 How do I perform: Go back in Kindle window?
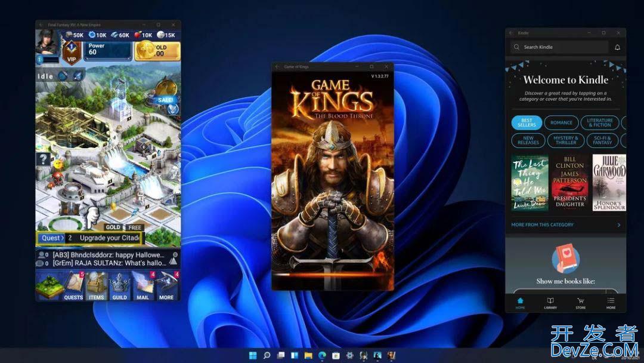(512, 33)
